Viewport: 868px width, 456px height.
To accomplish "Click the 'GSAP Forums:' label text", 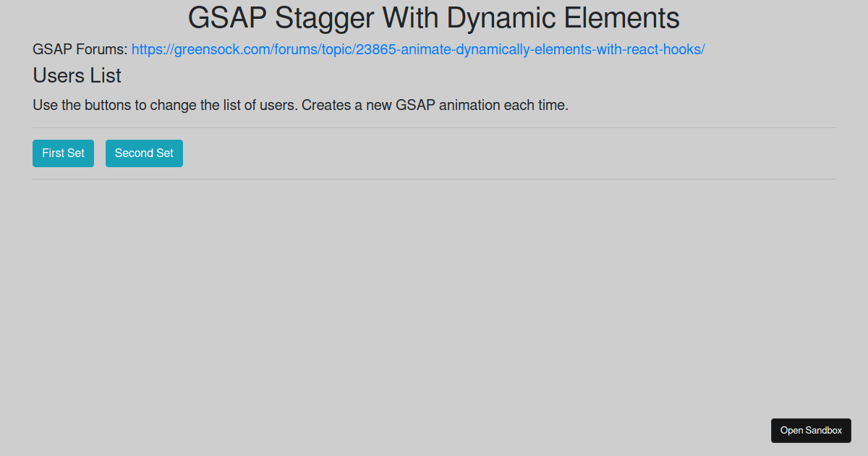I will tap(80, 50).
